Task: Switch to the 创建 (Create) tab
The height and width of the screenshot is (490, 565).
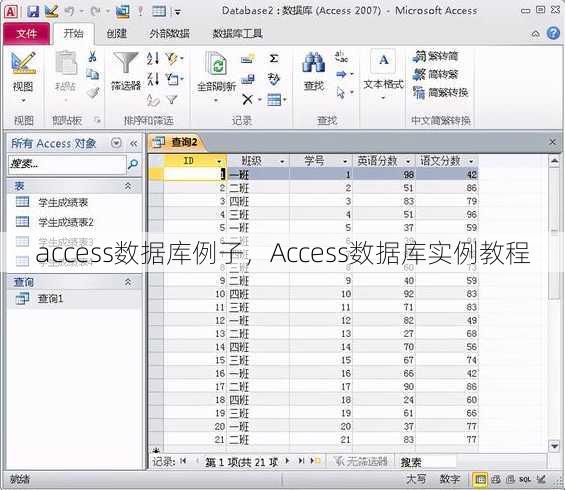Action: pyautogui.click(x=116, y=34)
